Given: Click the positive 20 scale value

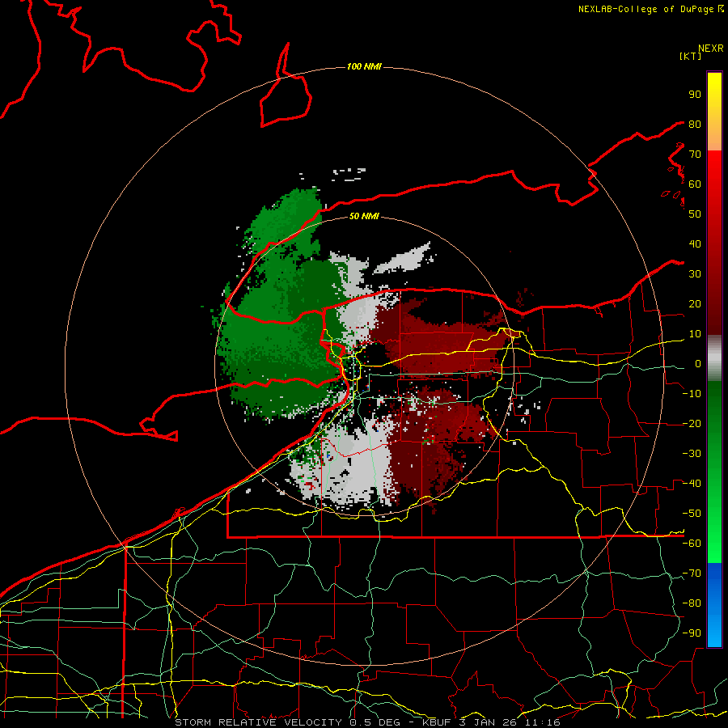Looking at the screenshot, I should [695, 303].
